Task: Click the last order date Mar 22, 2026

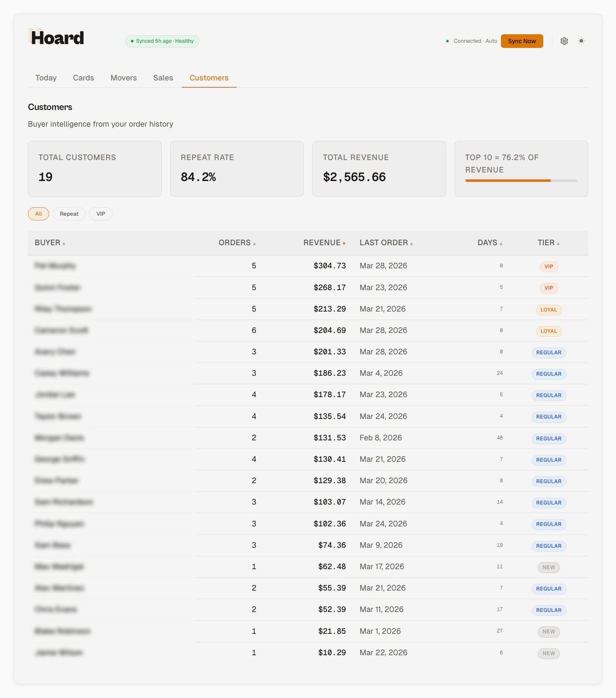Action: (x=384, y=653)
